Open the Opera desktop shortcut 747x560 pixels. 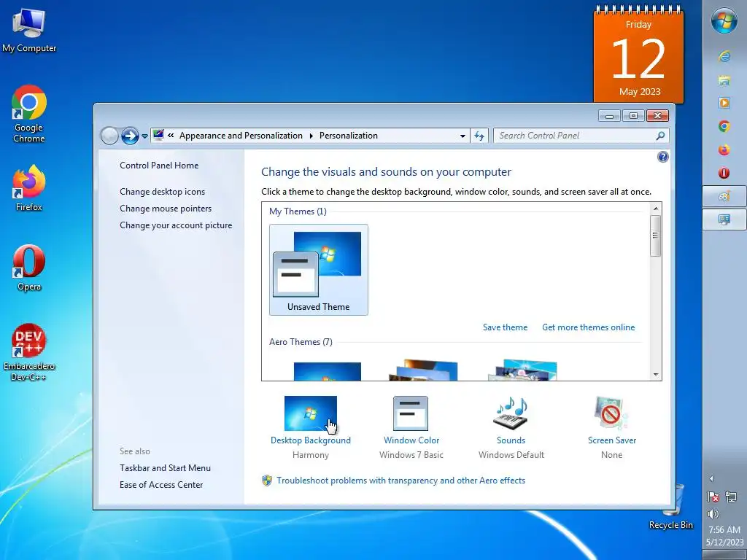coord(29,267)
